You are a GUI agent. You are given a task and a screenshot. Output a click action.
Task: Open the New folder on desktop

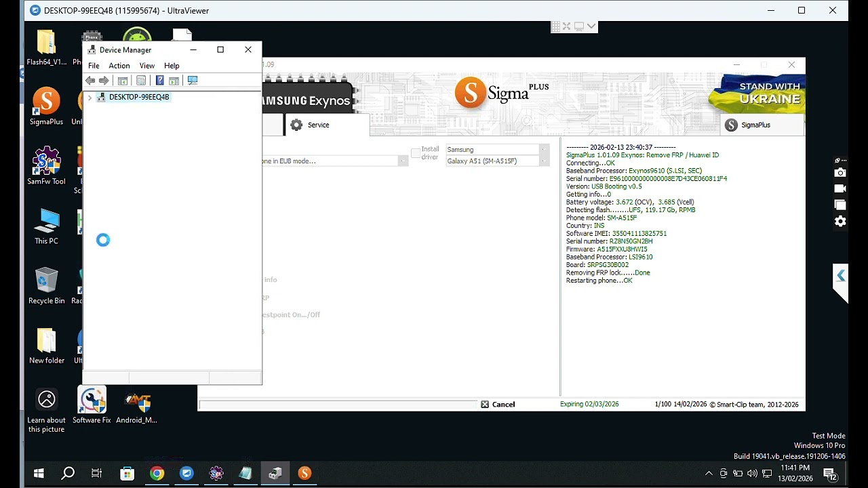pos(46,346)
